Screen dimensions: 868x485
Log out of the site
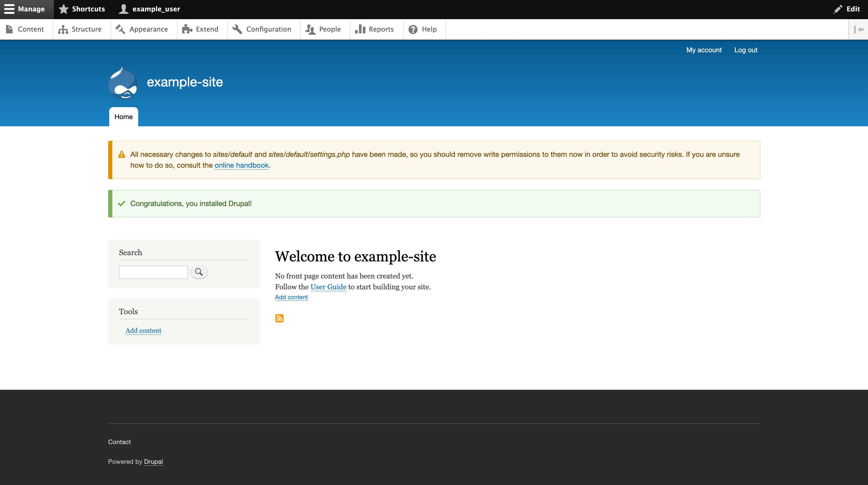tap(746, 49)
